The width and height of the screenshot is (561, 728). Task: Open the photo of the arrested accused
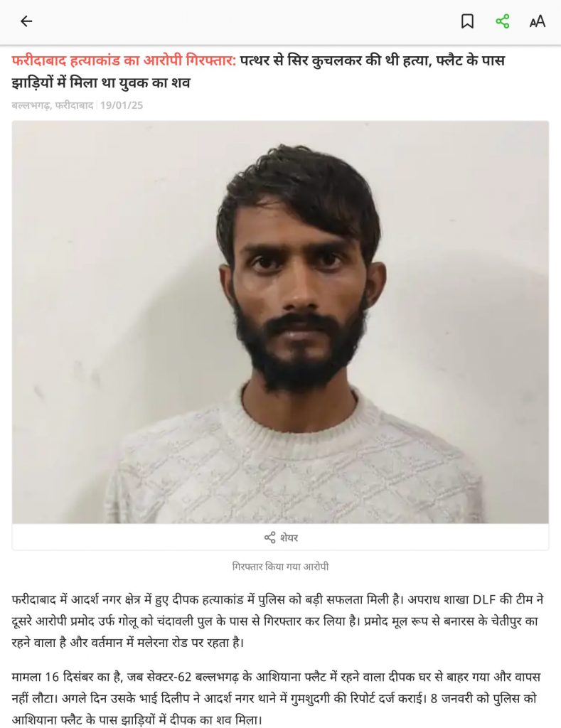[280, 322]
